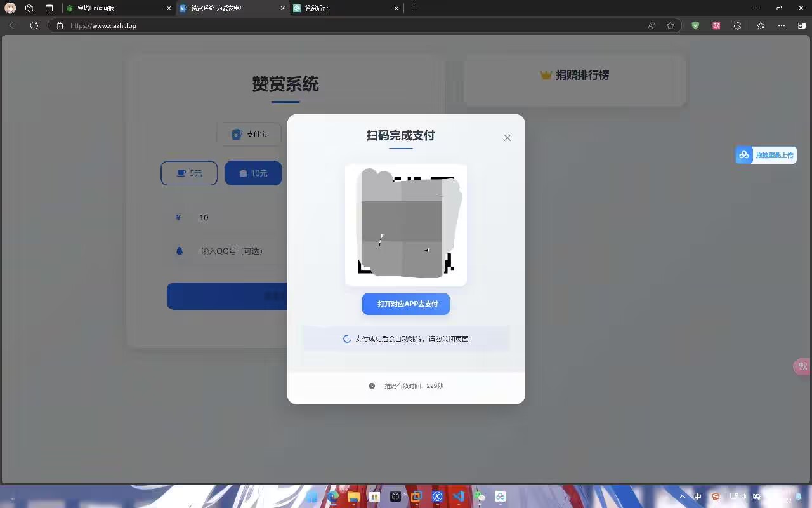Screen dimensions: 812x508
Task: Click the 中 input method indicator
Action: (x=698, y=497)
